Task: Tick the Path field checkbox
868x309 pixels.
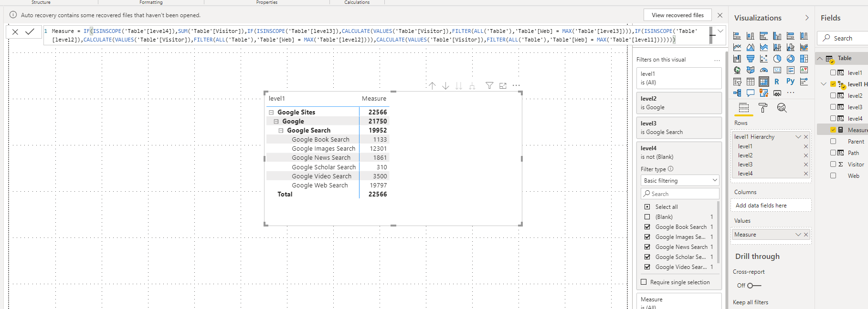Action: [x=833, y=153]
